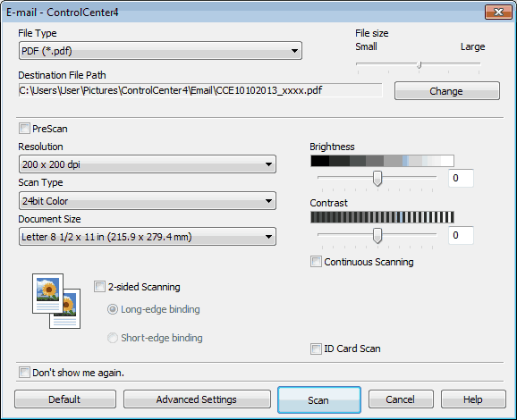Click the Brightness grayscale gradient bar
The height and width of the screenshot is (420, 517).
click(382, 161)
